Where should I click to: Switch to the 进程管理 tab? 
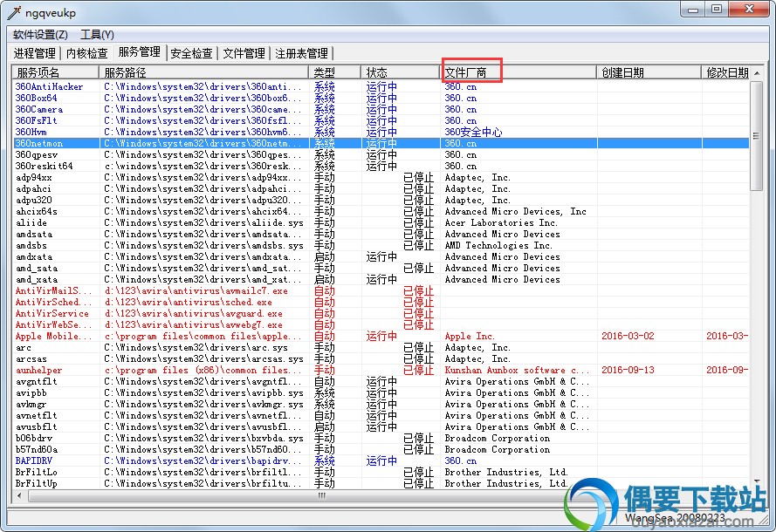coord(35,53)
